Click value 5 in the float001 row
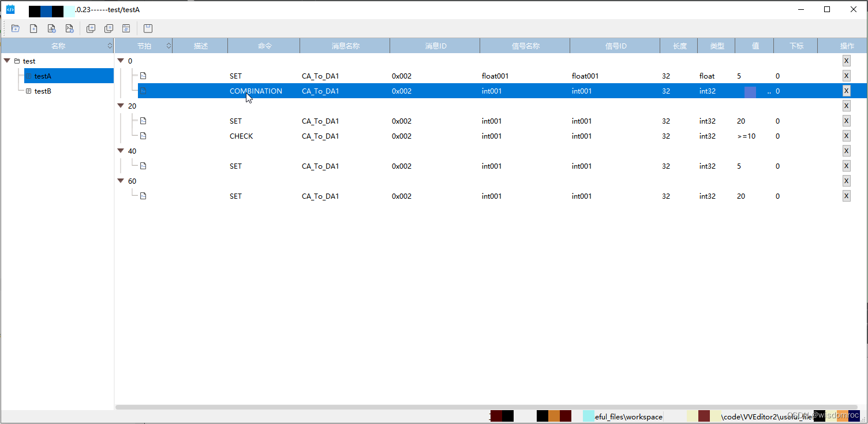 pos(739,76)
